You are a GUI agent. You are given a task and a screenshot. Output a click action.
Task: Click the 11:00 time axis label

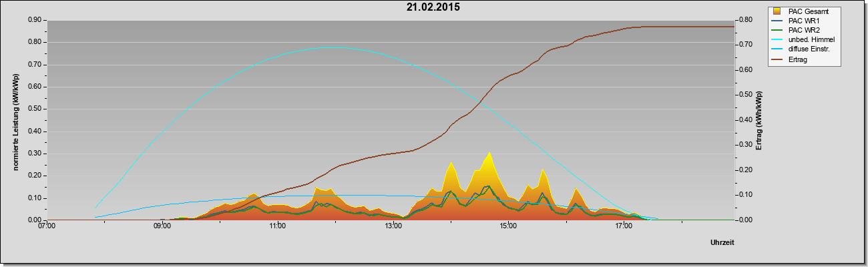tap(278, 227)
